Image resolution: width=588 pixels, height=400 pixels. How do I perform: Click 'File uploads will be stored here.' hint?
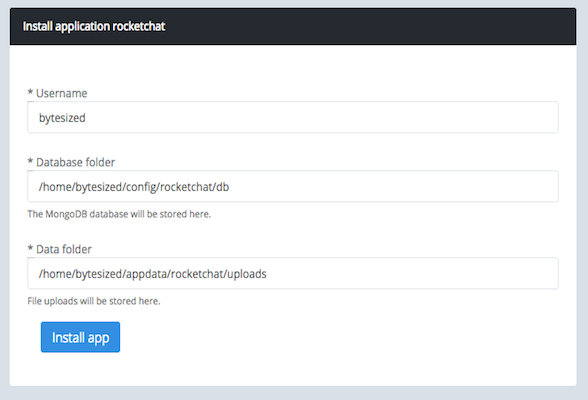pos(94,301)
